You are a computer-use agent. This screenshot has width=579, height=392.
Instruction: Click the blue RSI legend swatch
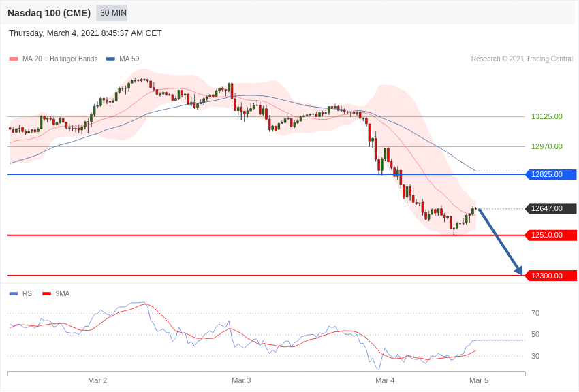click(x=14, y=294)
